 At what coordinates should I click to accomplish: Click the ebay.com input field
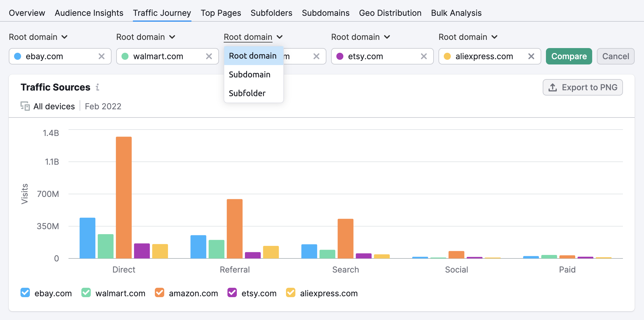[x=60, y=56]
